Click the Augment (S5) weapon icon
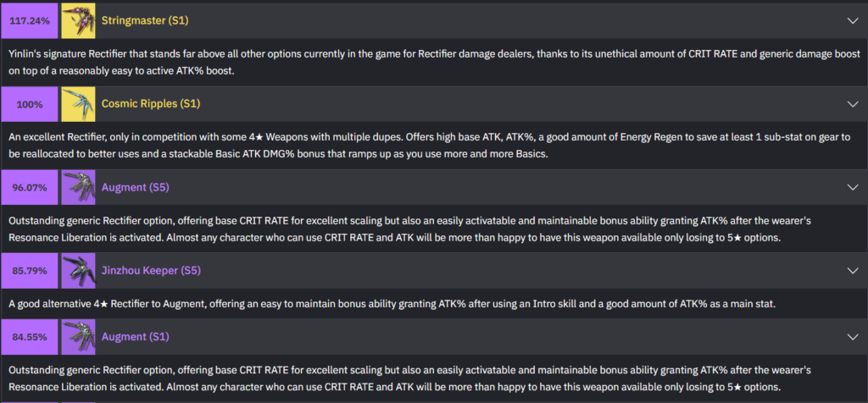 tap(77, 187)
